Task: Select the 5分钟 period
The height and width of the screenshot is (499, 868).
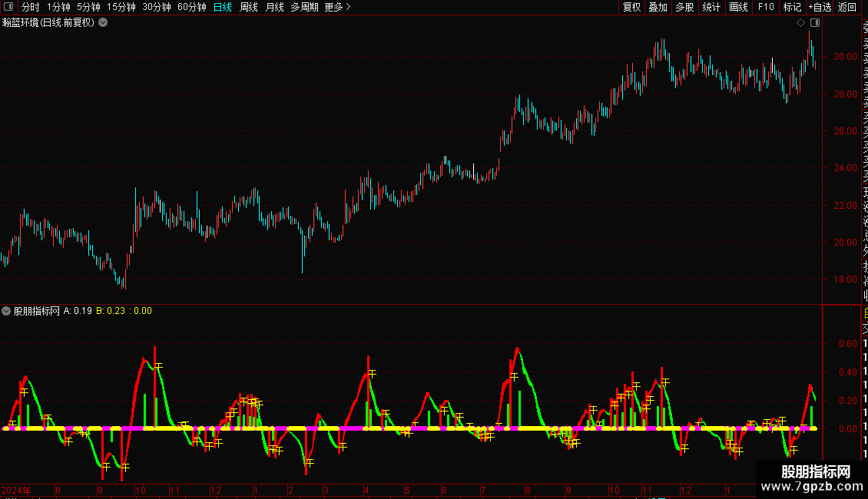Action: coord(88,7)
